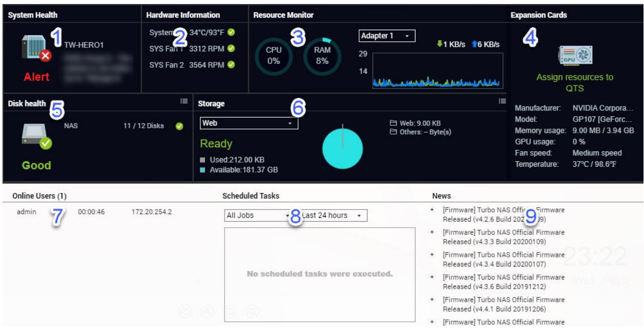This screenshot has height=332, width=644.
Task: Click the network traffic graph
Action: point(438,70)
